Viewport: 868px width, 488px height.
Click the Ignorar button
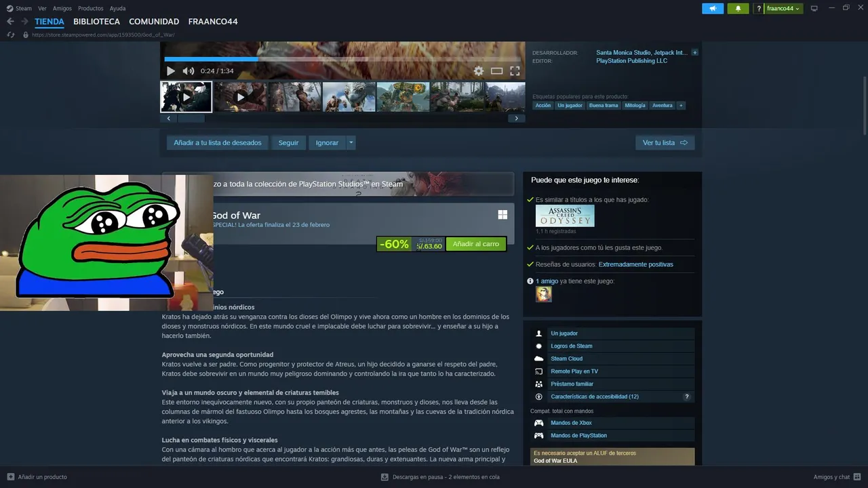point(327,142)
